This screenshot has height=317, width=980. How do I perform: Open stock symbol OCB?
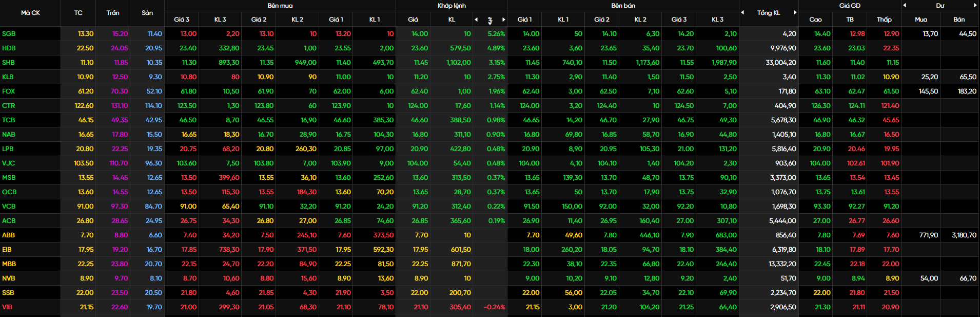coord(9,192)
